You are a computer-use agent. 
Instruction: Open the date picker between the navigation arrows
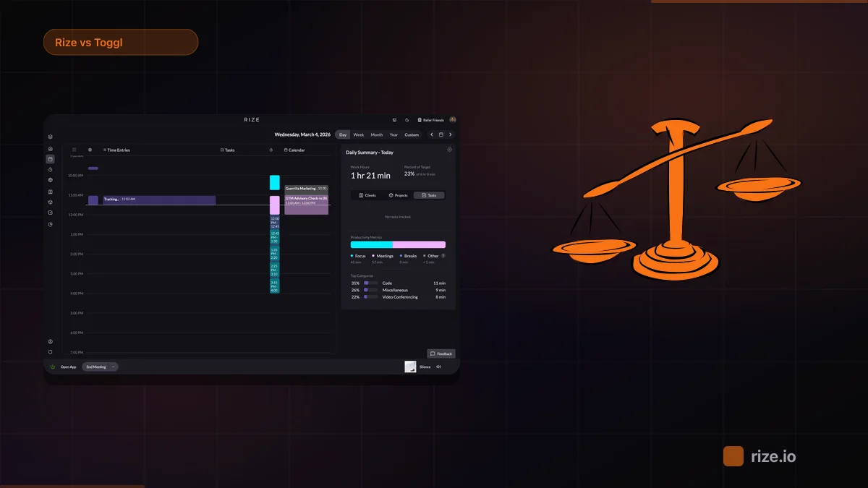[x=441, y=134]
